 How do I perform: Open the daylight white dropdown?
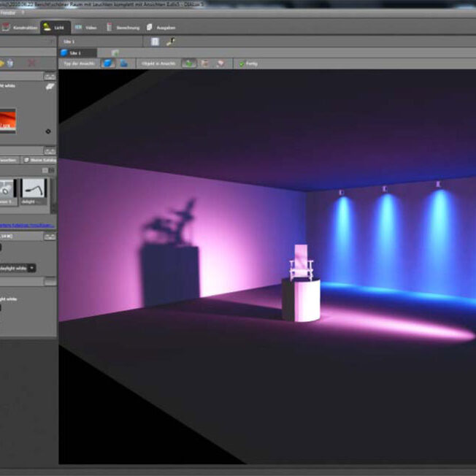[32, 268]
